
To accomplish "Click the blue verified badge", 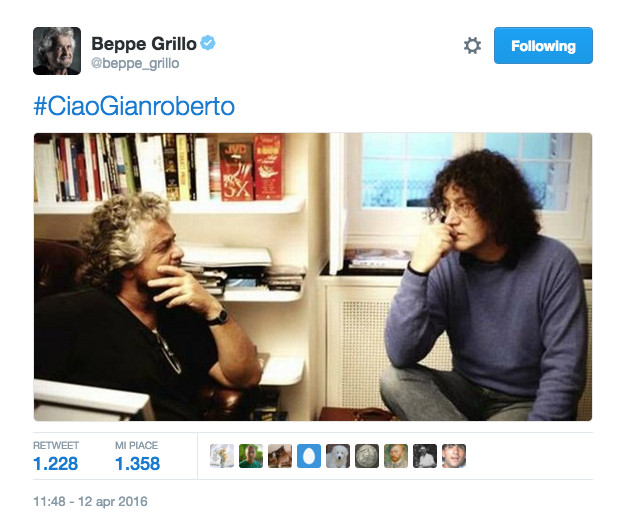I will click(x=208, y=43).
